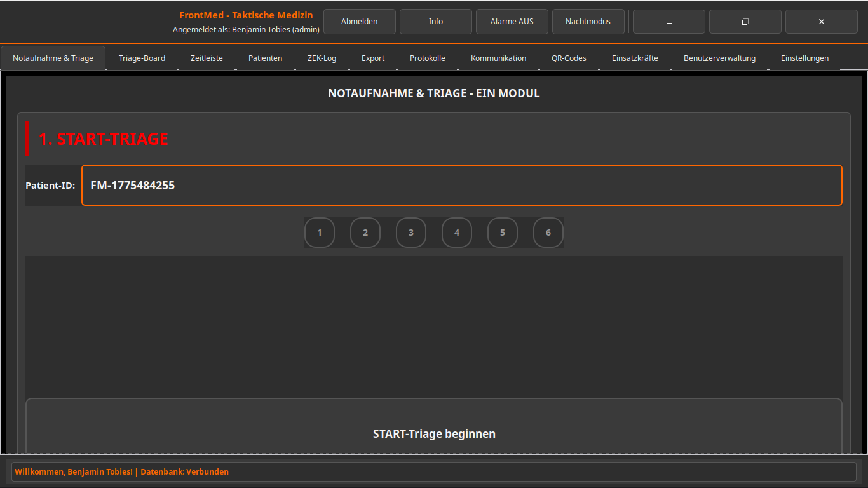The height and width of the screenshot is (488, 868).
Task: Toggle Alarme AUS
Action: pos(512,21)
